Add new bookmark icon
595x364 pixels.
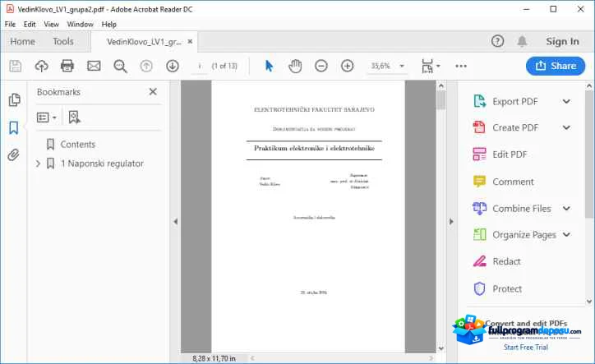tap(74, 117)
